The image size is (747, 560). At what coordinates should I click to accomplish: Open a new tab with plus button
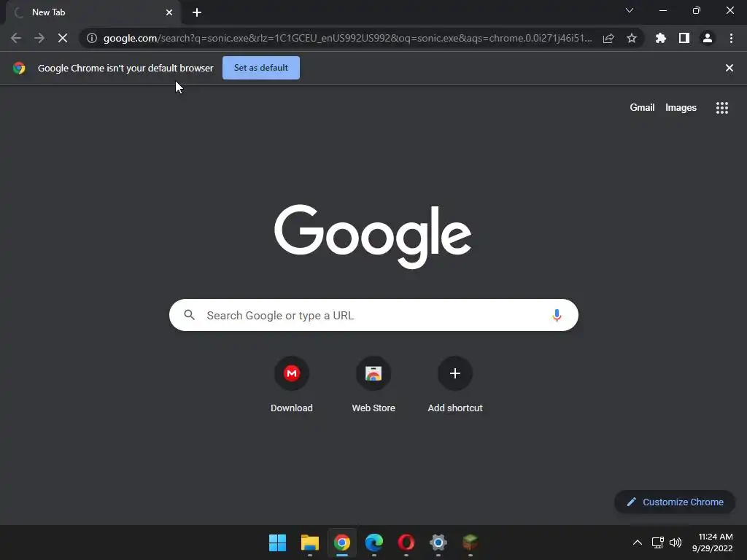(x=197, y=12)
